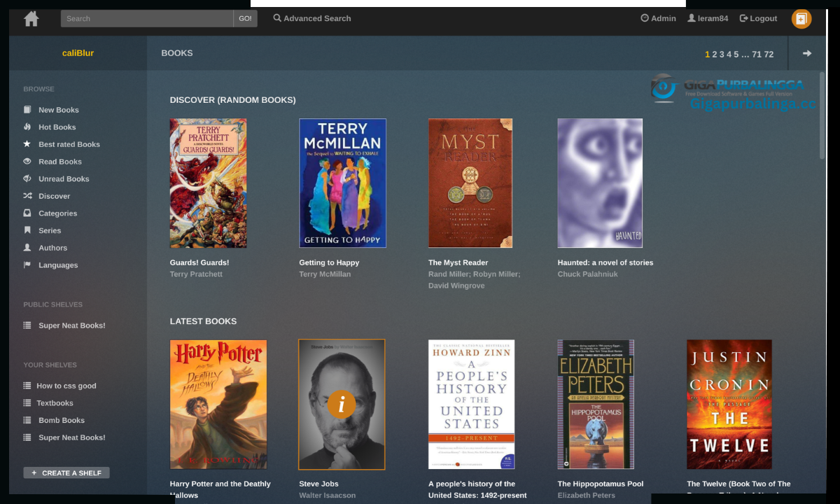Go to page 2
Image resolution: width=840 pixels, height=504 pixels.
coord(715,54)
